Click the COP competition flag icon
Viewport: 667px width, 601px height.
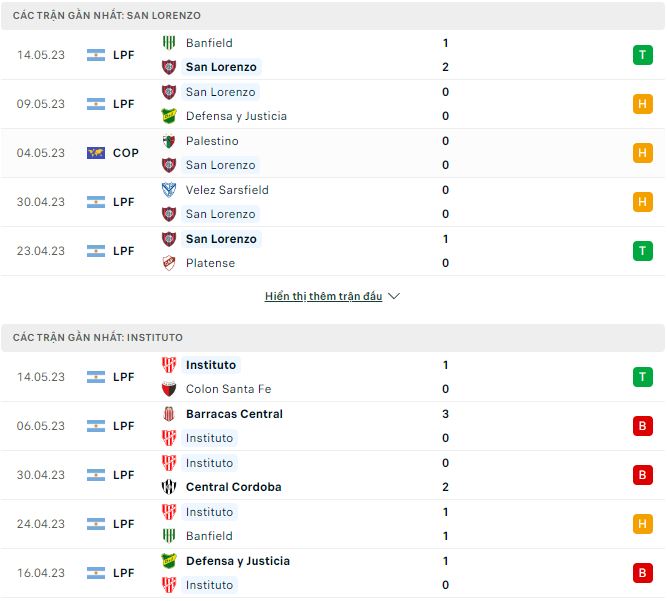pyautogui.click(x=96, y=153)
